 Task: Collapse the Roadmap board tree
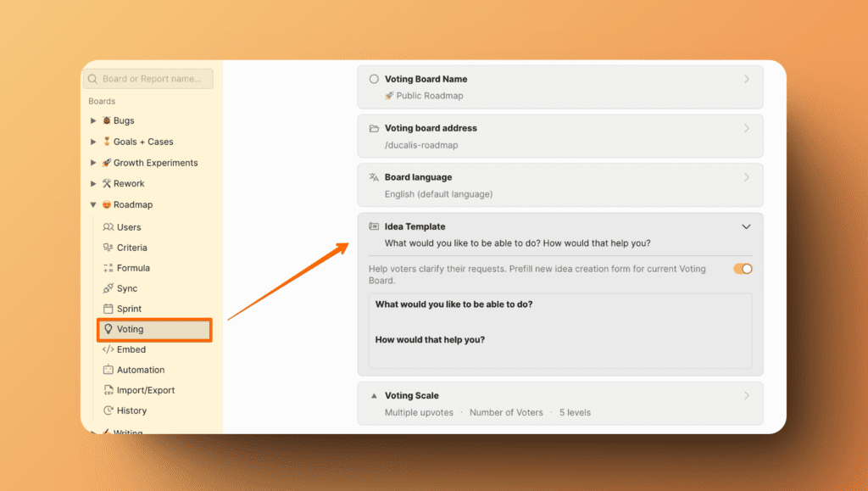(93, 204)
